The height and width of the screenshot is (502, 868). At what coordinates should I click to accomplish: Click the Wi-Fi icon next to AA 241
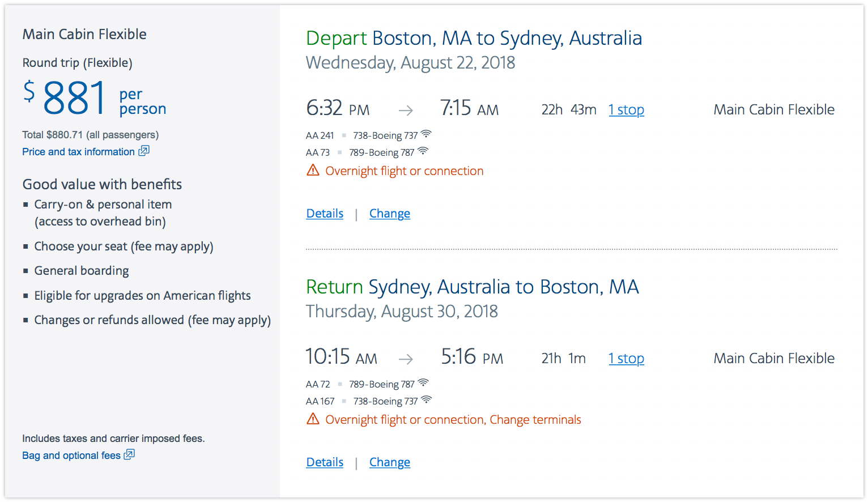(x=426, y=134)
